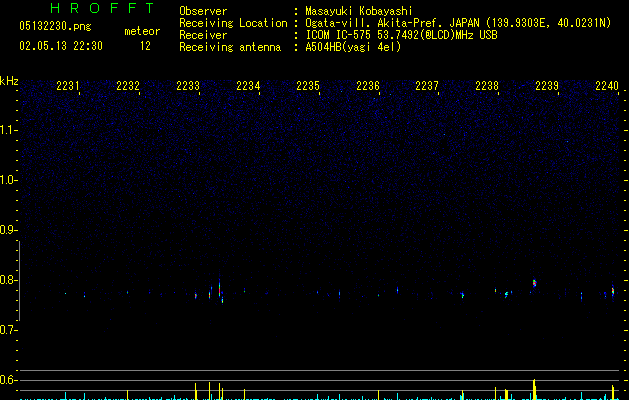The image size is (629, 400).
Task: Click the date stamp 02.05.13 22:30
Action: 61,46
